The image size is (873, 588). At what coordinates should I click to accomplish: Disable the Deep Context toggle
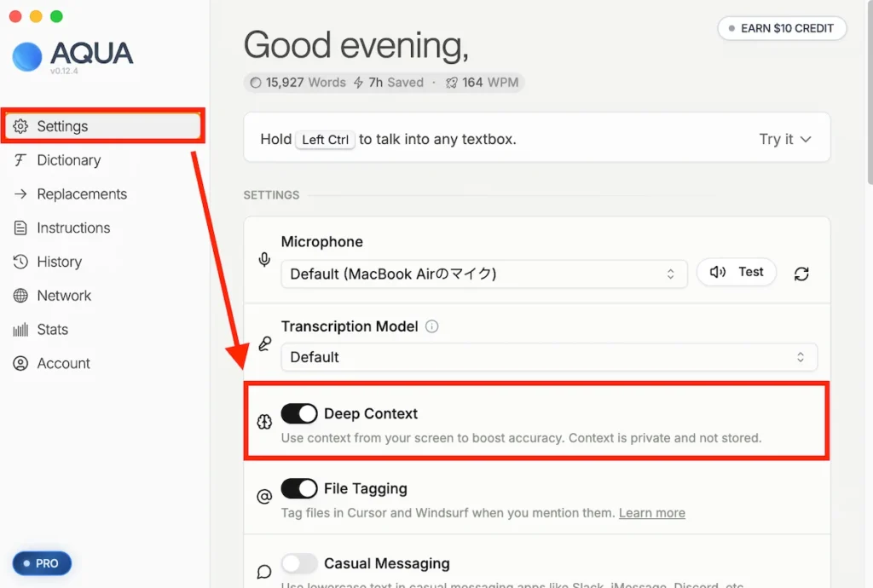pyautogui.click(x=299, y=414)
